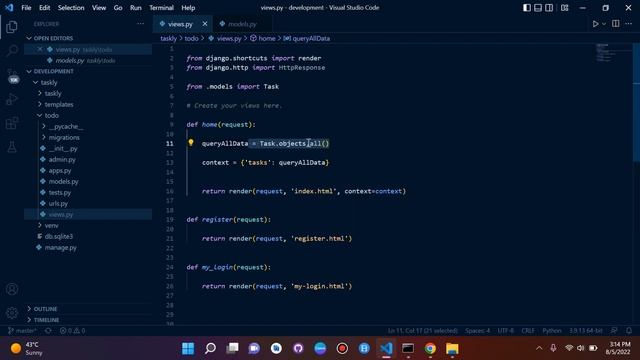Split the editor to the right
The width and height of the screenshot is (640, 360).
[616, 24]
